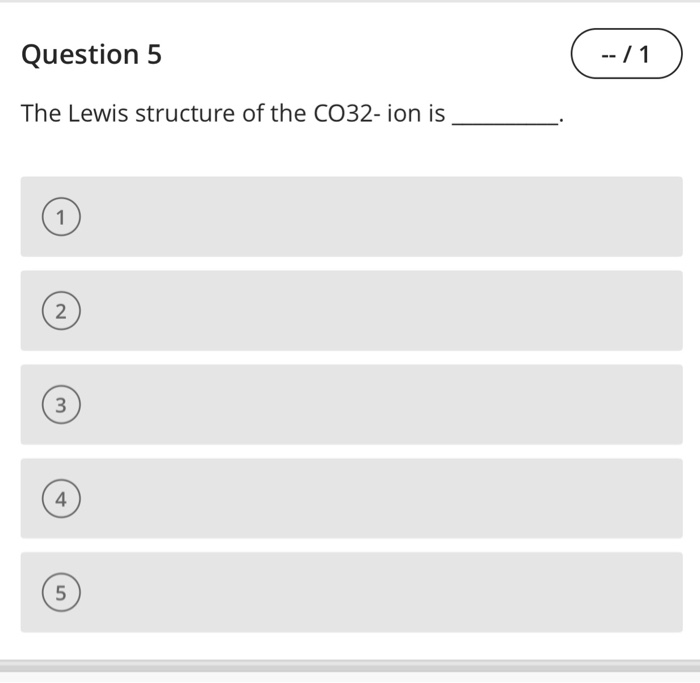Click the words 'ion is' before the blank
The image size is (700, 683).
coord(416,113)
